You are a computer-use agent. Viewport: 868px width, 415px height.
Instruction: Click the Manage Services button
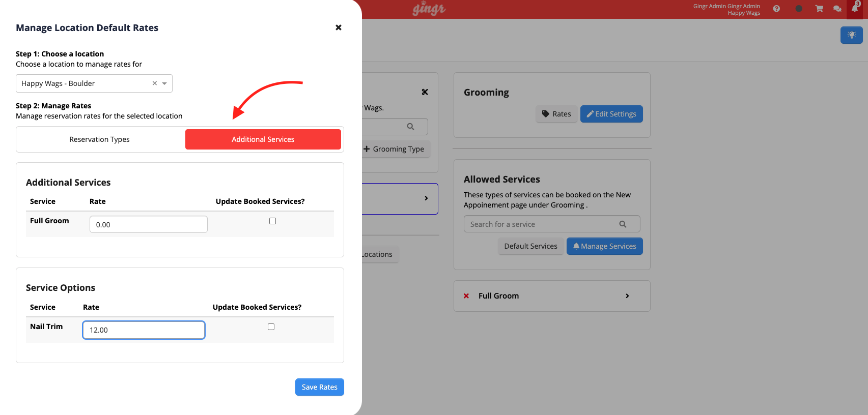[605, 246]
